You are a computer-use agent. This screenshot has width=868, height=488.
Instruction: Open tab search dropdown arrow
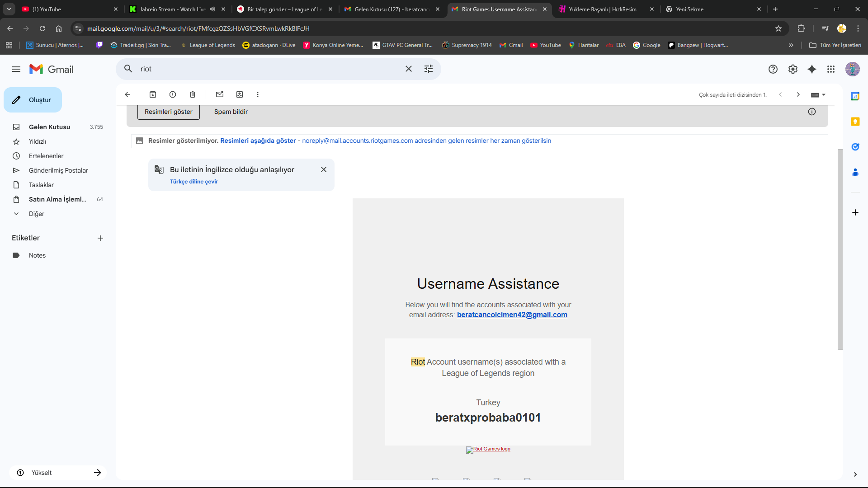(x=9, y=9)
